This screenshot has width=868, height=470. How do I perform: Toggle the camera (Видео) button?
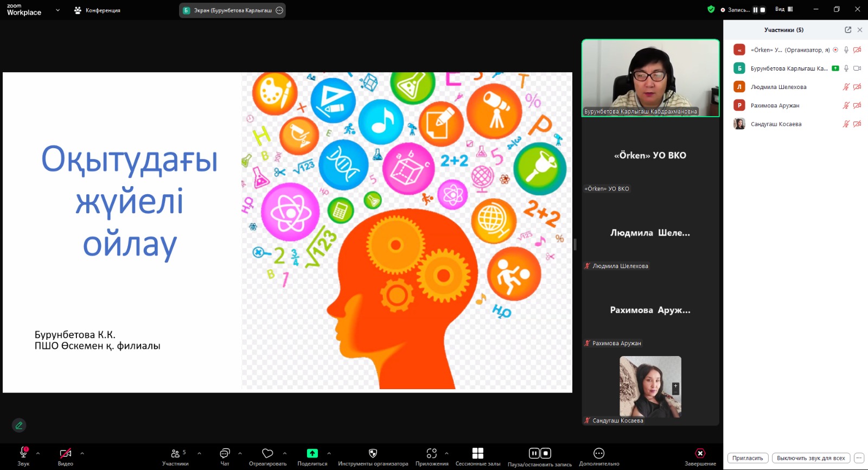point(65,454)
